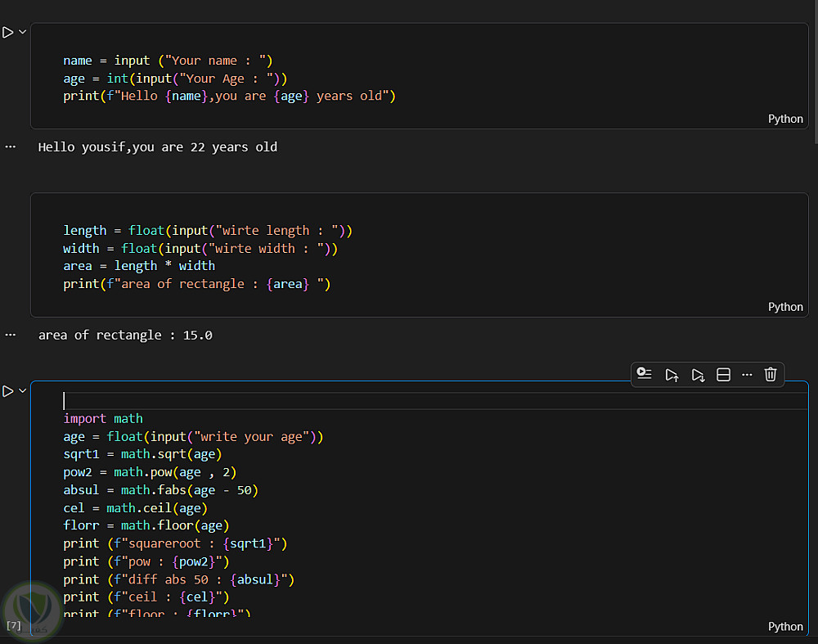
Task: Click the 'import math' code line
Action: coord(103,418)
